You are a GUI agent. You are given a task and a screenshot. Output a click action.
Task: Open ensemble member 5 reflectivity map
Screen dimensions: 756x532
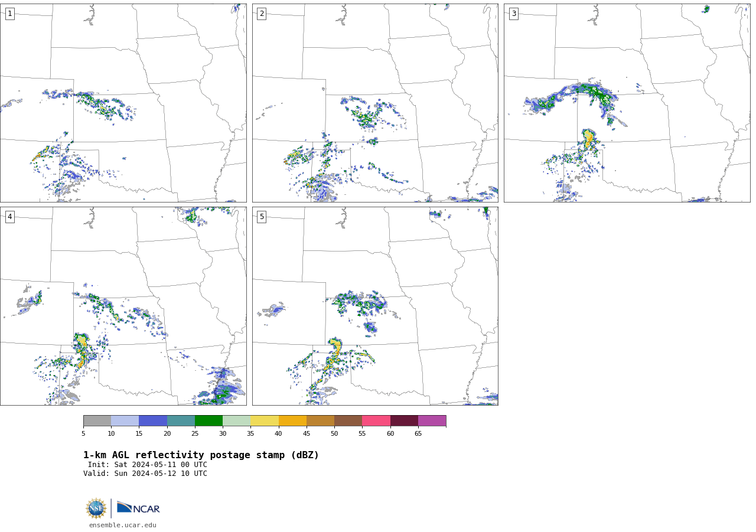375,306
